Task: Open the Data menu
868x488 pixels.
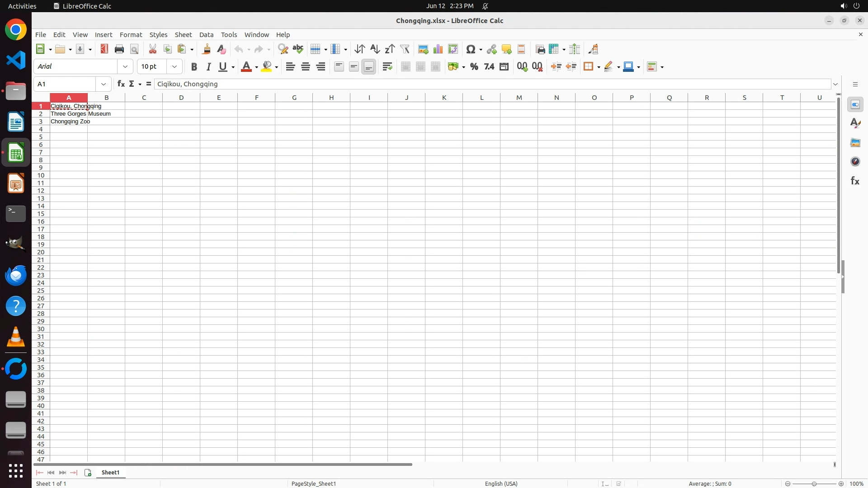Action: (x=206, y=35)
